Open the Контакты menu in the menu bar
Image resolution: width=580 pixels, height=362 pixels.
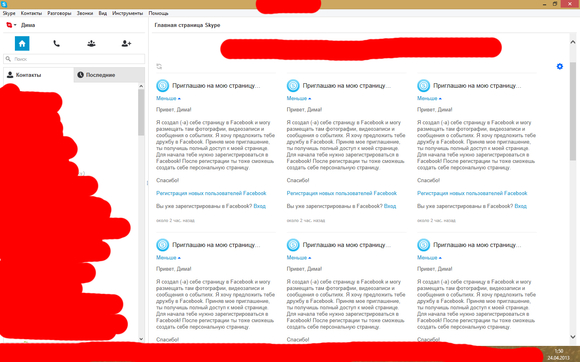coord(31,13)
